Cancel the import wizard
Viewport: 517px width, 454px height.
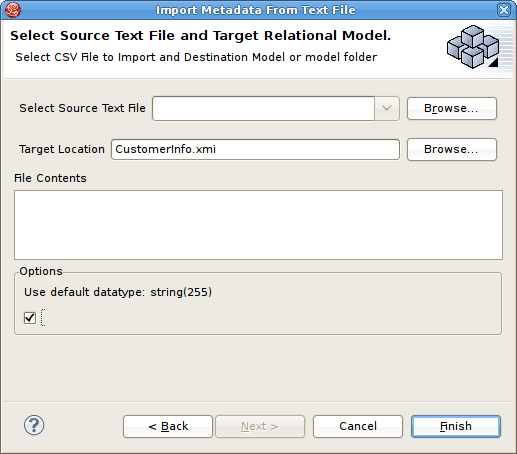click(x=358, y=426)
